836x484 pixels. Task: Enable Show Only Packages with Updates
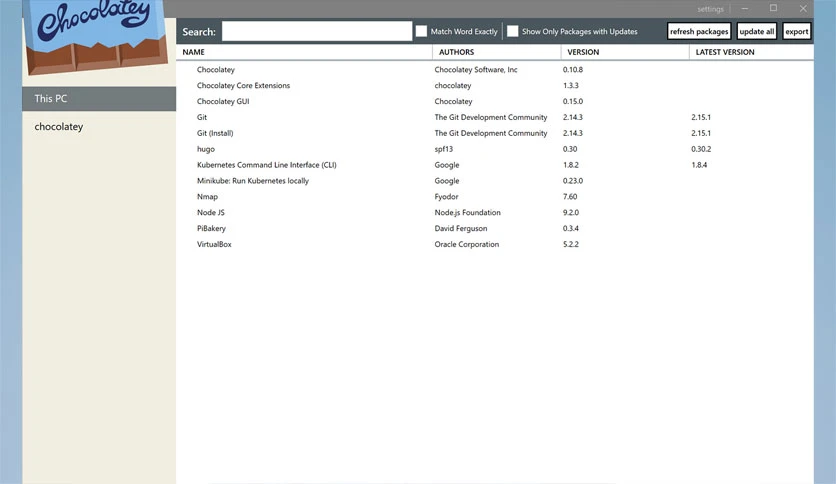pos(512,31)
